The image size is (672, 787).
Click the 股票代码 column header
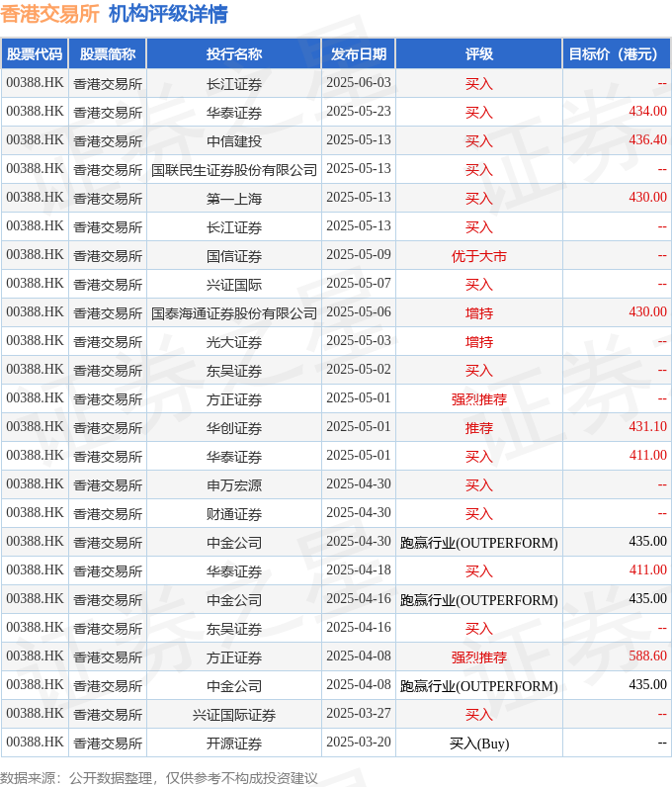pyautogui.click(x=35, y=53)
